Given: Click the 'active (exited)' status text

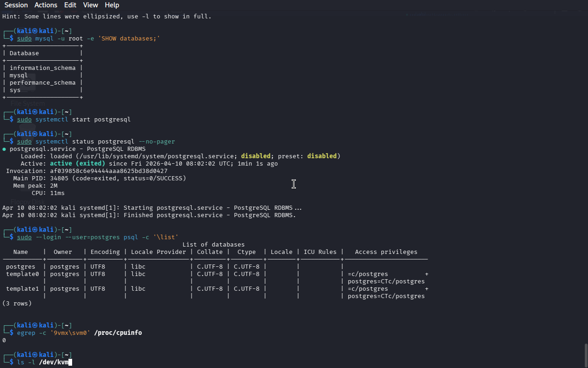Looking at the screenshot, I should (x=77, y=164).
